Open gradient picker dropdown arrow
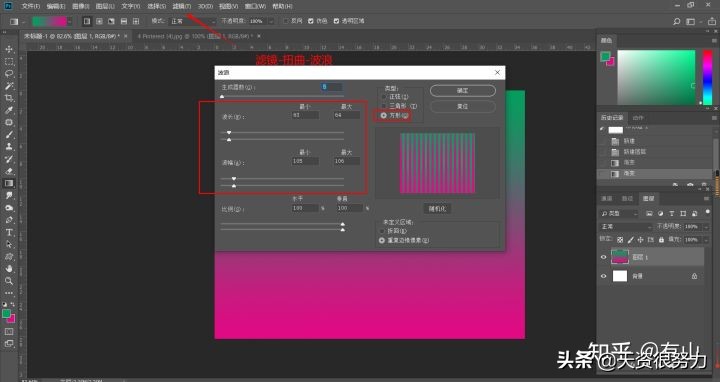 pyautogui.click(x=70, y=21)
